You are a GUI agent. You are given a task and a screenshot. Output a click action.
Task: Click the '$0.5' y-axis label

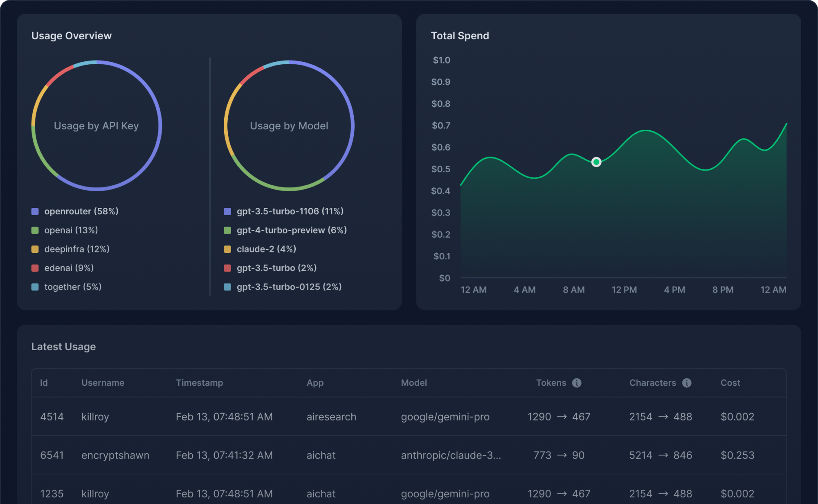click(x=440, y=169)
